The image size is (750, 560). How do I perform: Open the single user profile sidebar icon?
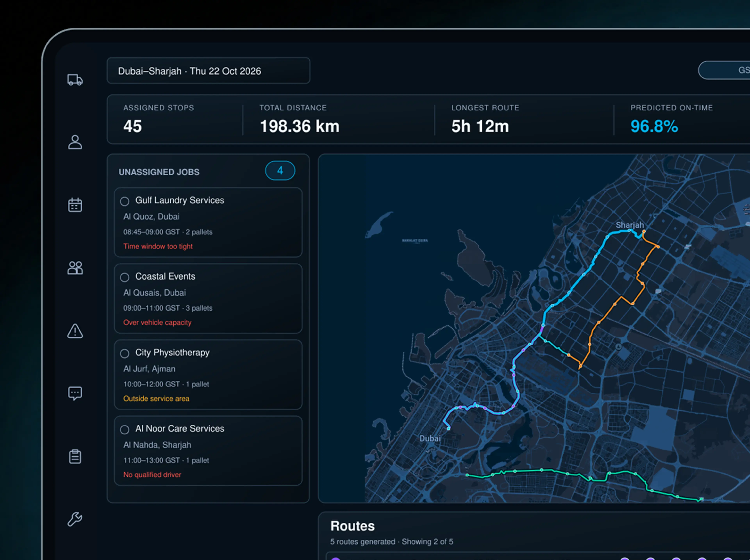pyautogui.click(x=75, y=142)
